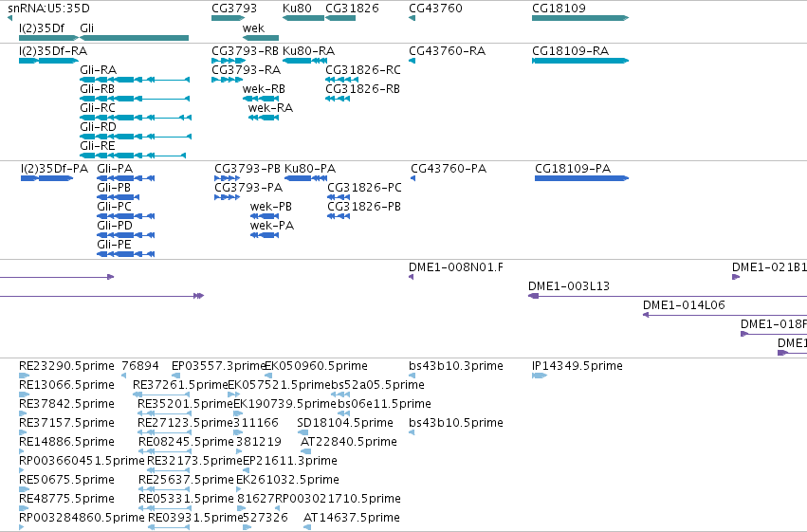The height and width of the screenshot is (532, 807).
Task: Select the wek-PA protein label
Action: click(x=272, y=226)
